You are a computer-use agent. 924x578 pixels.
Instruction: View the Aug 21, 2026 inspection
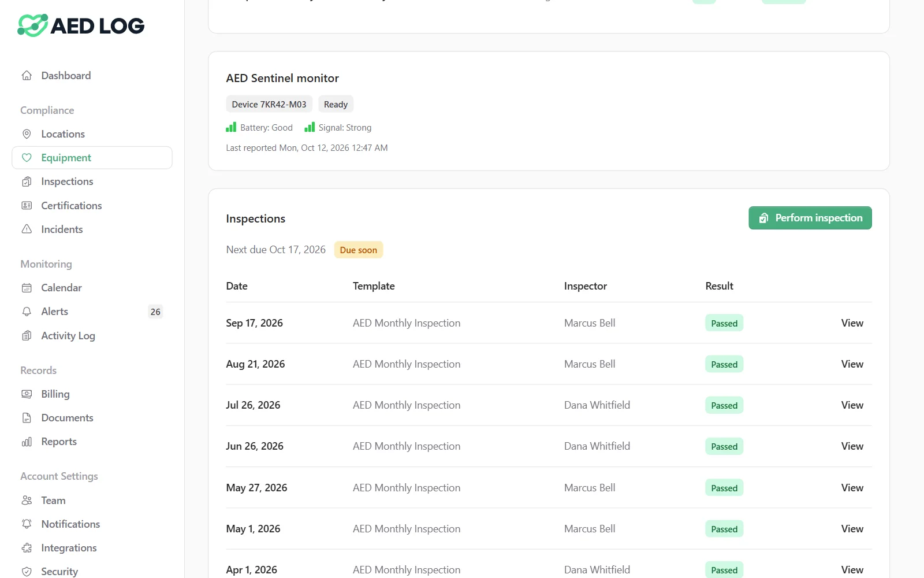tap(852, 364)
